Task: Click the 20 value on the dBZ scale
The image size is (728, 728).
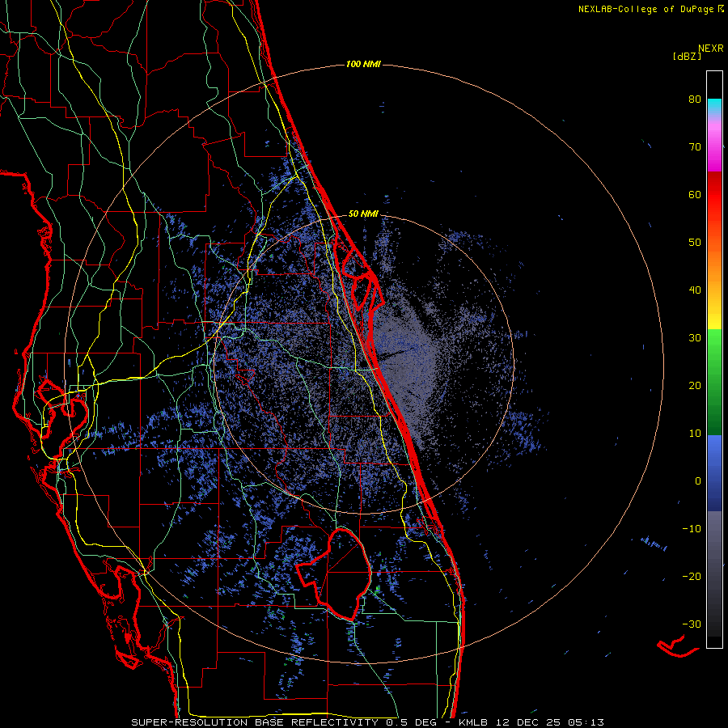Action: [695, 385]
